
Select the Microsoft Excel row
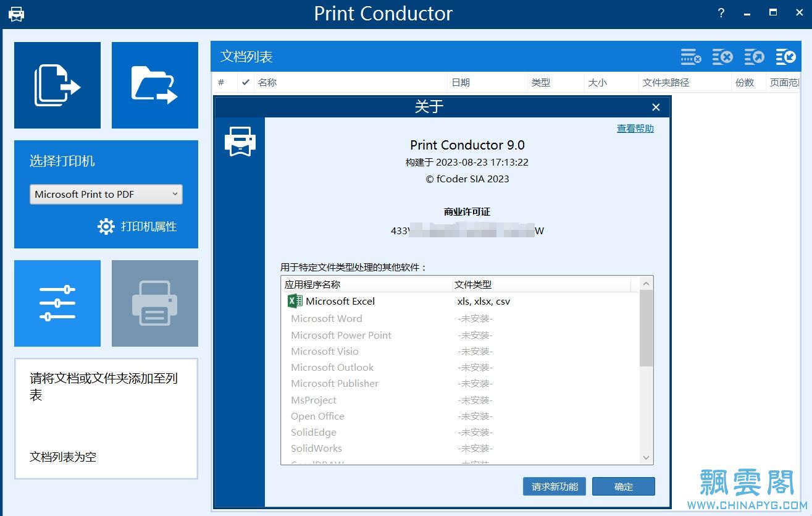[460, 302]
